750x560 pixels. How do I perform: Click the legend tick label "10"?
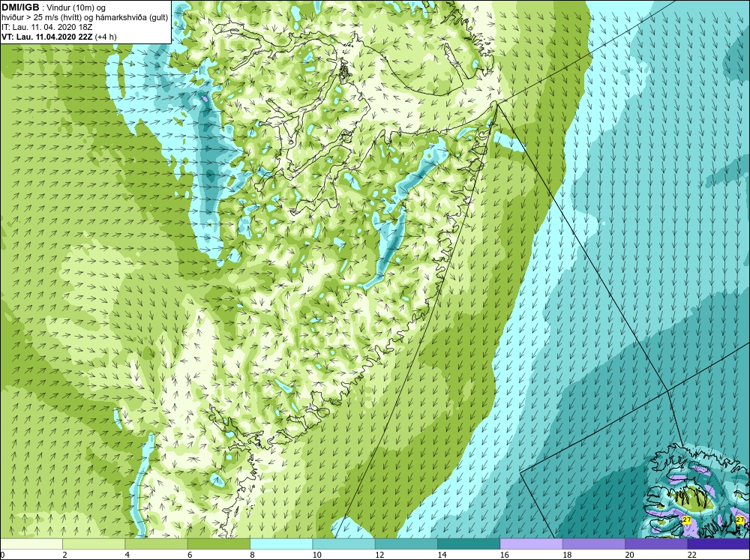pos(316,555)
